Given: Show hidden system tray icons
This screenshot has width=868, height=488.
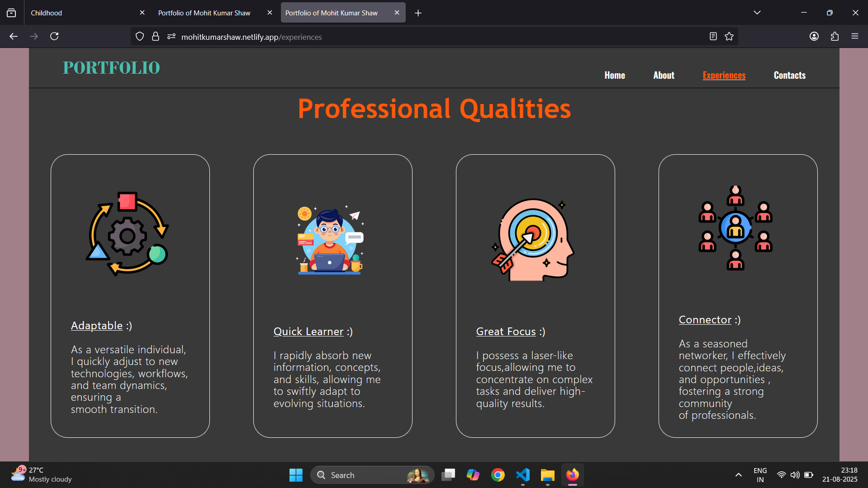Looking at the screenshot, I should 738,475.
